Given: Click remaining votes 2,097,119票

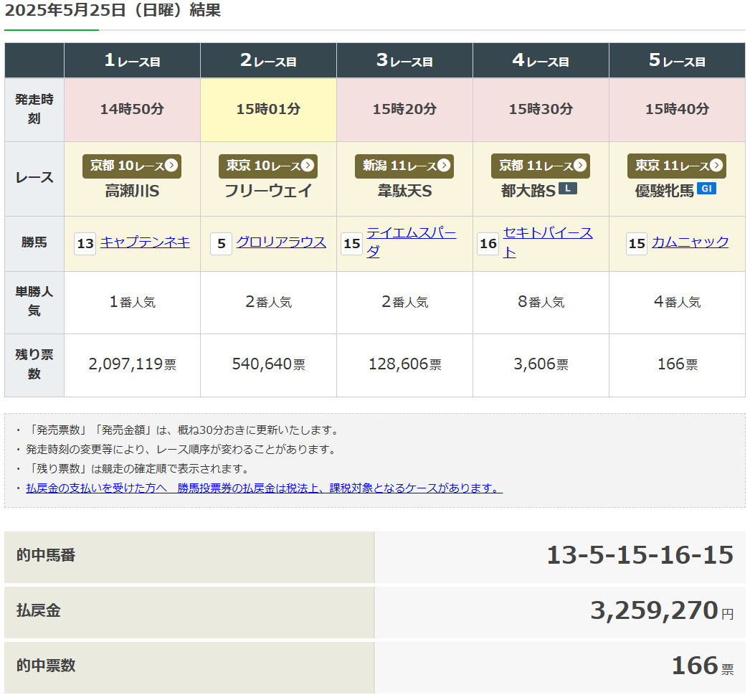Looking at the screenshot, I should pyautogui.click(x=132, y=364).
